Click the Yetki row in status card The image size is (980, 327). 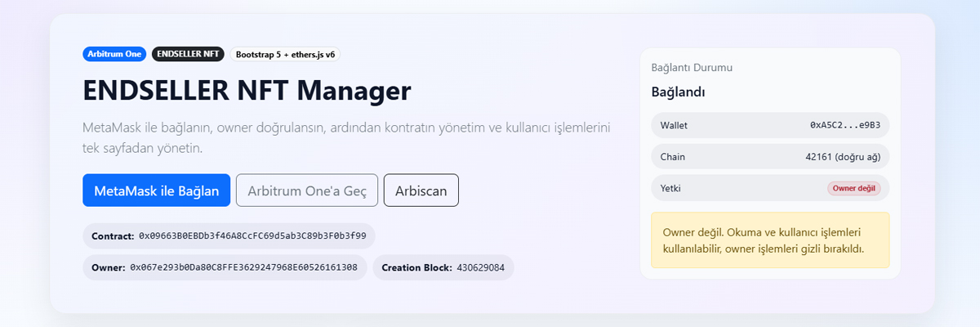tap(770, 188)
